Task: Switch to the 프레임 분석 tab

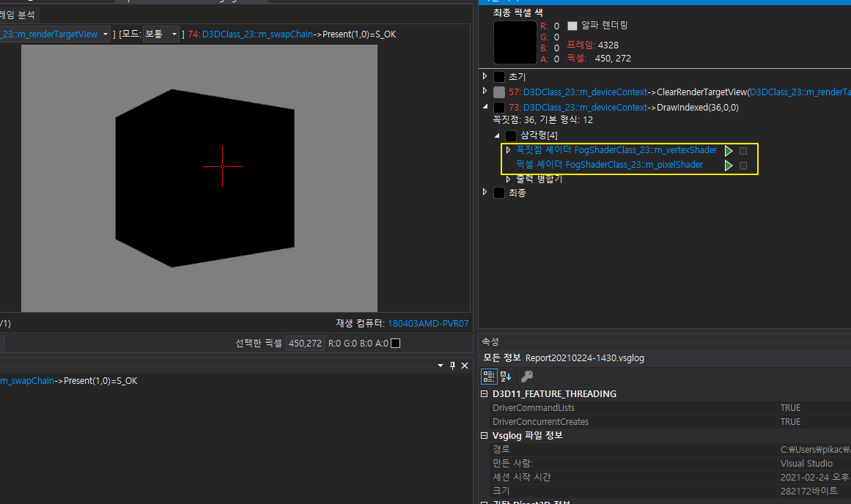Action: point(18,15)
